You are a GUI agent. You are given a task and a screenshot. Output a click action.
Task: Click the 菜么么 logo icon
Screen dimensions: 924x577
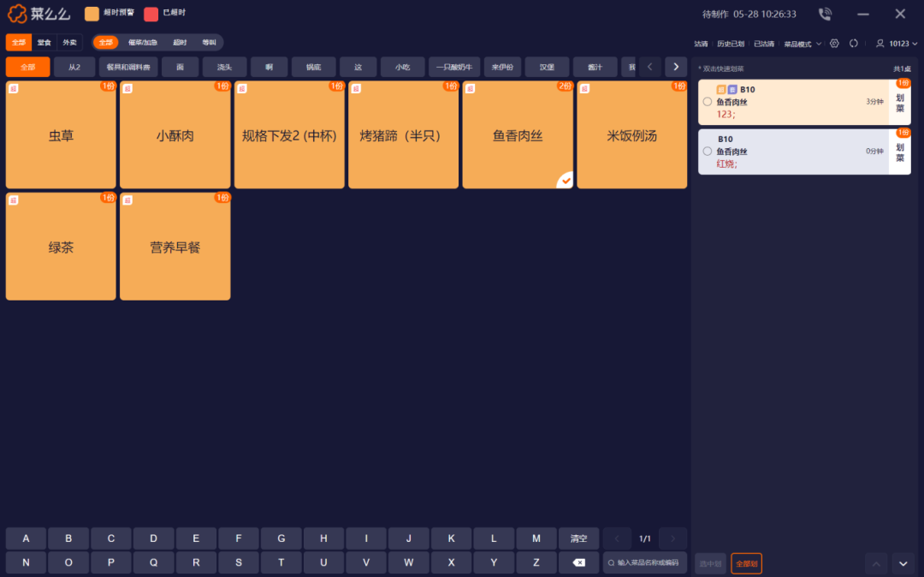point(17,14)
